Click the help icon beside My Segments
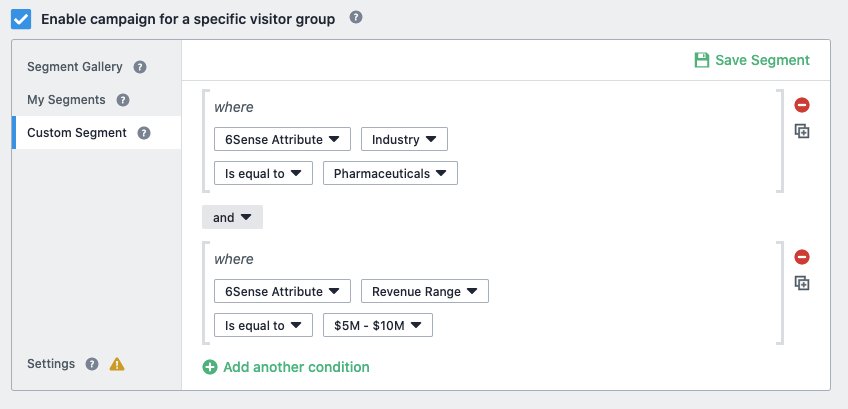The height and width of the screenshot is (409, 848). [x=123, y=100]
